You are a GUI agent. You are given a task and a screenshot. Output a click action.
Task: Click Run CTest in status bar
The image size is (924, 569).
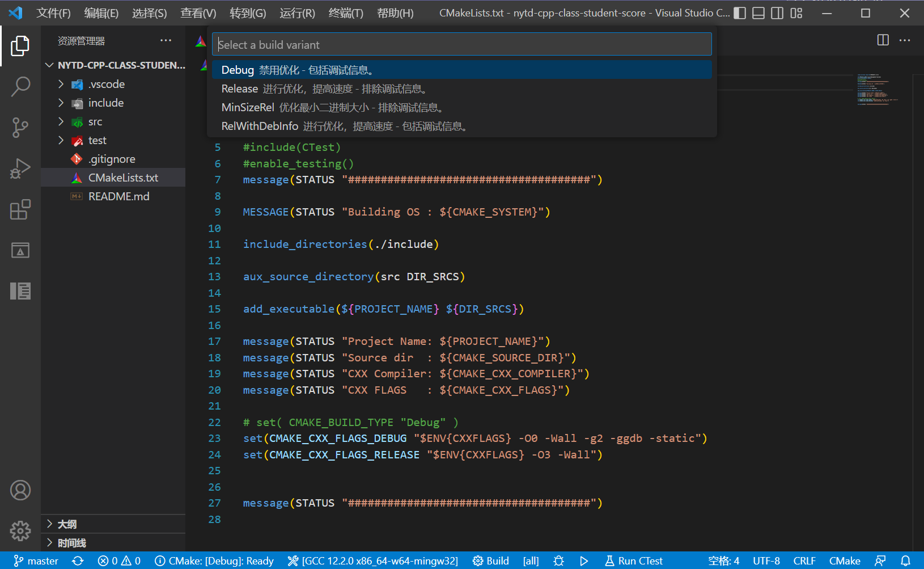pos(634,561)
